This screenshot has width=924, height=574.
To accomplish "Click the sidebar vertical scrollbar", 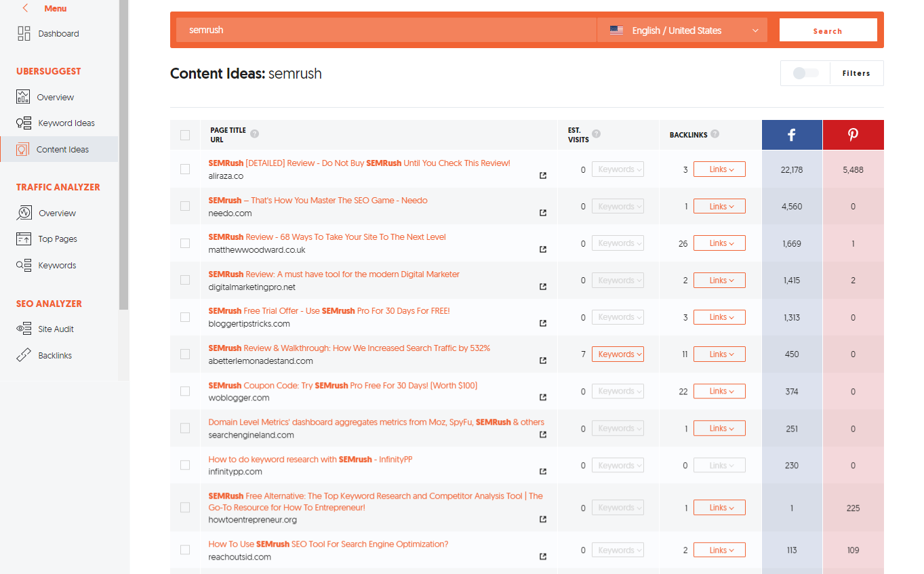I will pyautogui.click(x=123, y=155).
